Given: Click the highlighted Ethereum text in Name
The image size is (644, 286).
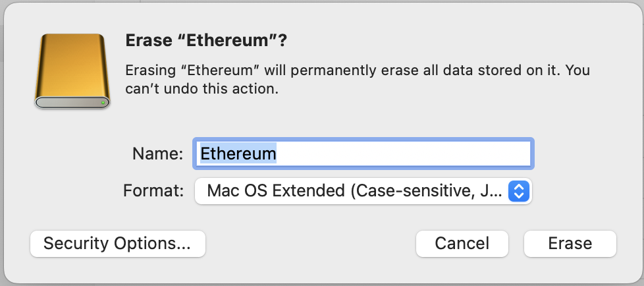Looking at the screenshot, I should 238,154.
